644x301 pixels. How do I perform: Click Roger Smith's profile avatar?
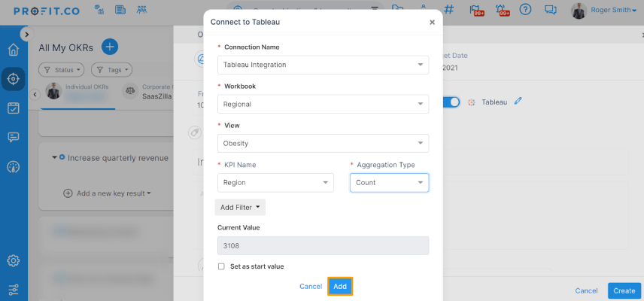point(579,11)
